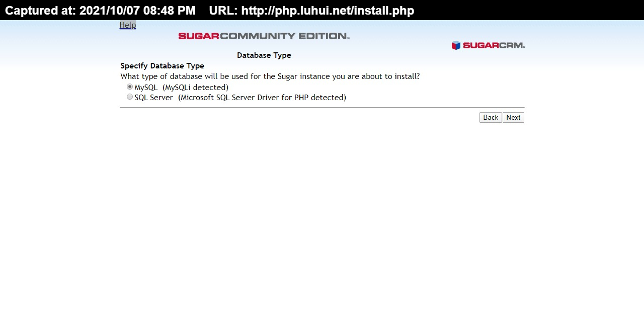
Task: Go back with the Back button
Action: [491, 117]
